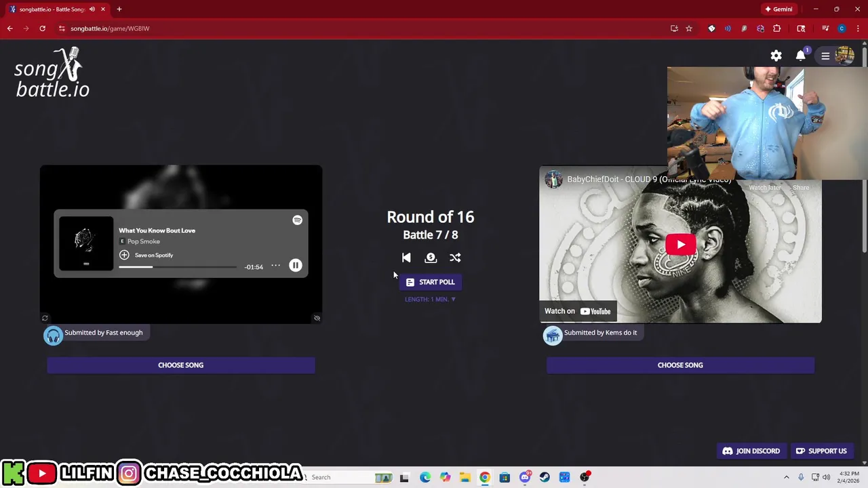Click What You Know Bout Love title
Screen dimensions: 868x488
tap(157, 230)
